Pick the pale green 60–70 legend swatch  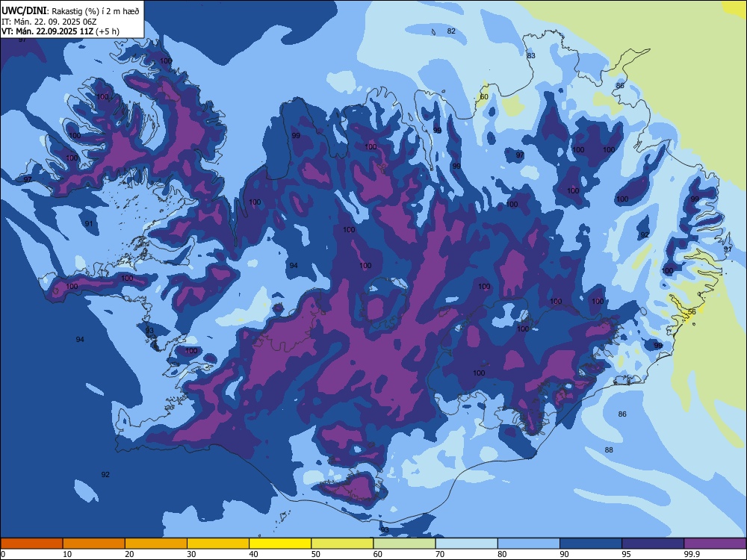tap(404, 544)
